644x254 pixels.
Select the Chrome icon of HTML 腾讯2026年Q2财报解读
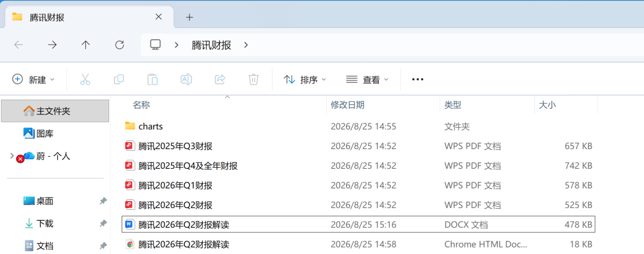[x=130, y=244]
